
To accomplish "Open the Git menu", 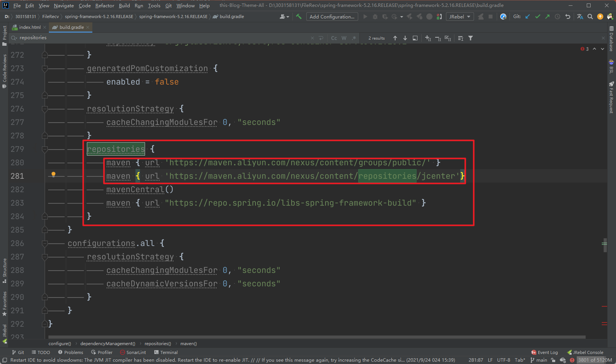I will [x=169, y=5].
